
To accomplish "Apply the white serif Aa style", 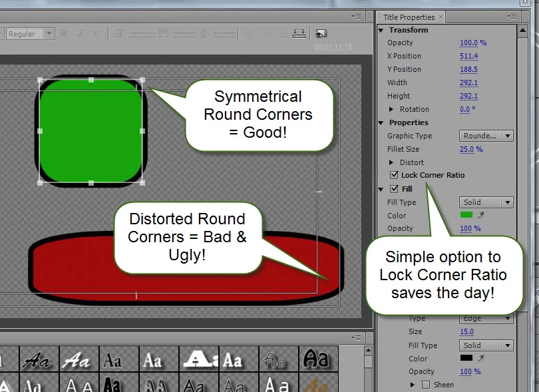I will [x=159, y=359].
